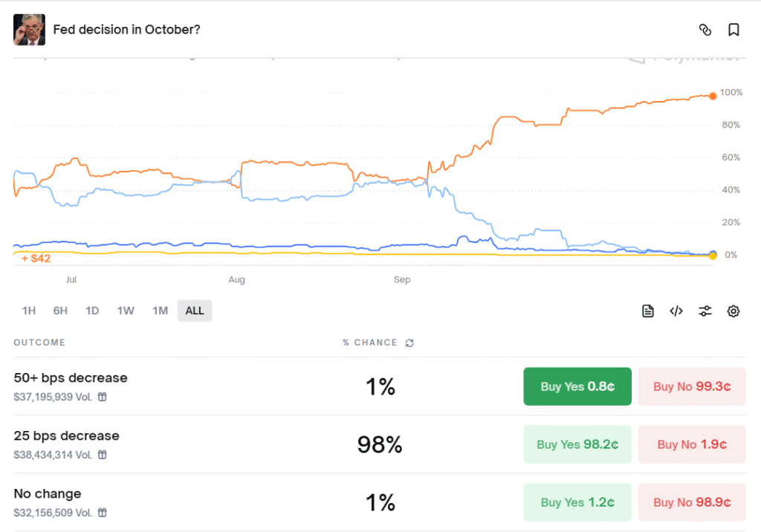Select the 1H time range
The height and width of the screenshot is (532, 761).
29,311
